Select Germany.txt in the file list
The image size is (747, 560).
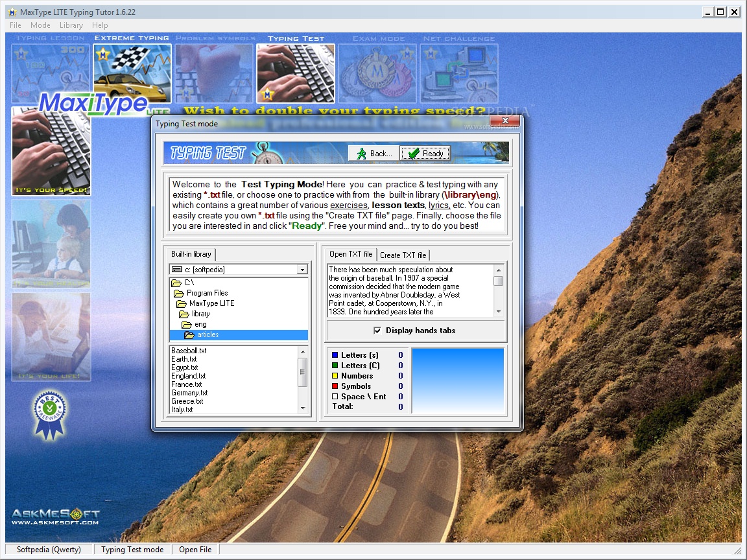pos(189,393)
